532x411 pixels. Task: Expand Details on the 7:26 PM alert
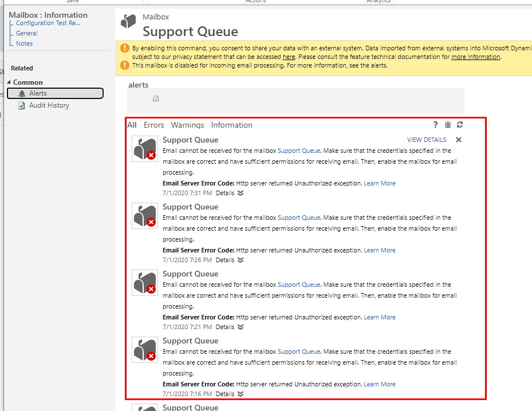[x=229, y=260]
